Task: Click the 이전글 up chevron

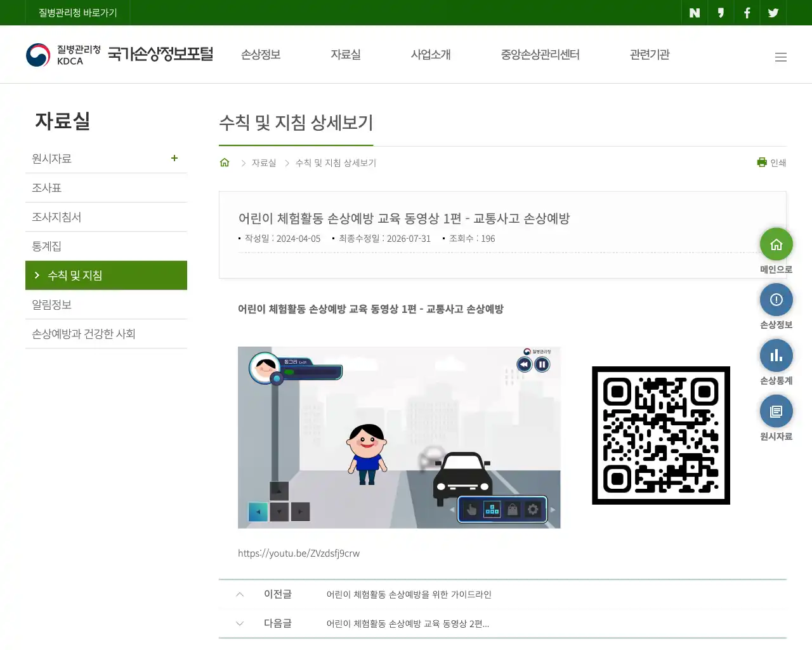Action: pyautogui.click(x=240, y=594)
